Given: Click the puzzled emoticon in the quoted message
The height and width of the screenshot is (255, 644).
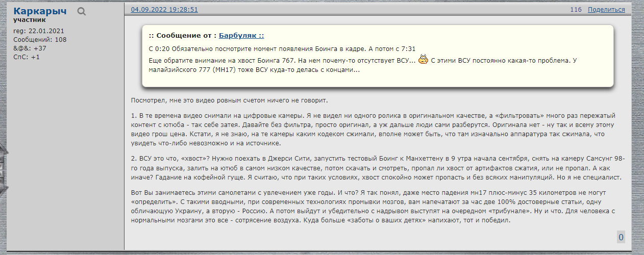Looking at the screenshot, I should tap(423, 60).
